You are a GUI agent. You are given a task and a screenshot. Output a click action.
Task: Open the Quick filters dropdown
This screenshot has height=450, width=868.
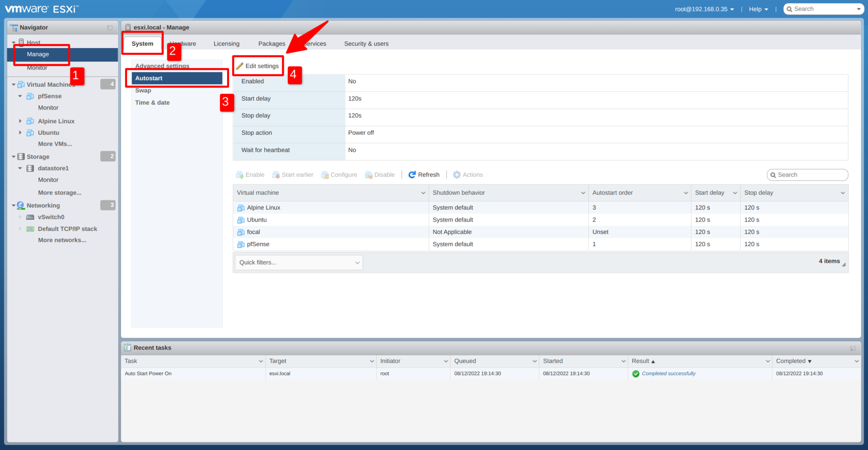[x=299, y=262]
